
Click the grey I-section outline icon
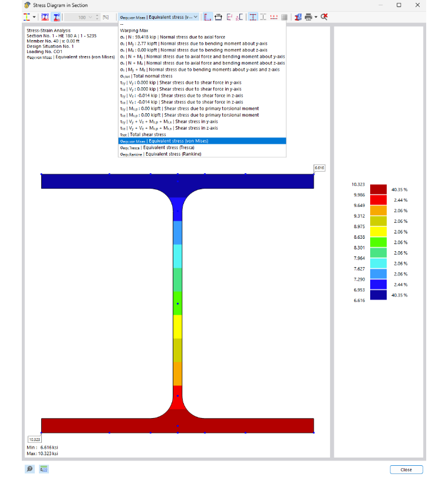coord(263,17)
